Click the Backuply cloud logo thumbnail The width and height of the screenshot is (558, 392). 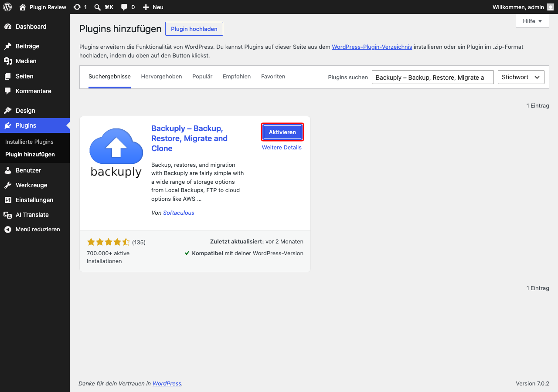(x=116, y=152)
